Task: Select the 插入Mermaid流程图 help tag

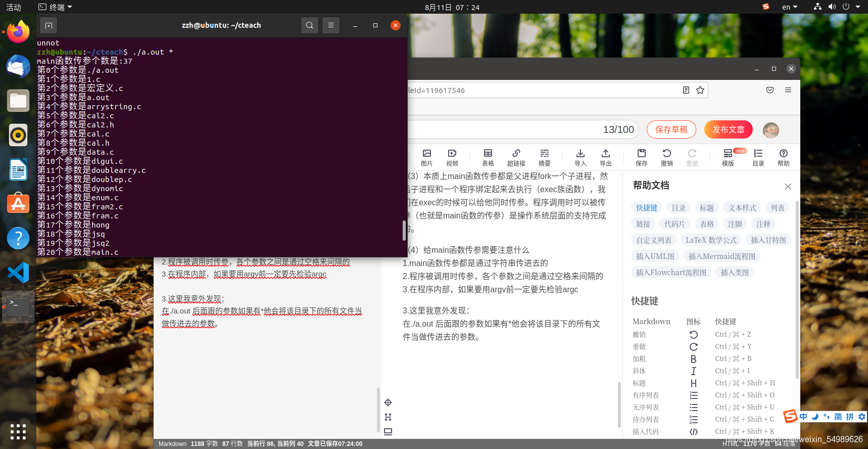Action: [722, 256]
